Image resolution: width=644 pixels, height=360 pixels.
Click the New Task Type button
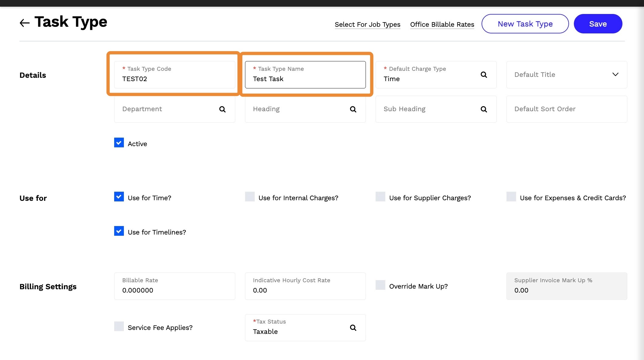coord(525,24)
